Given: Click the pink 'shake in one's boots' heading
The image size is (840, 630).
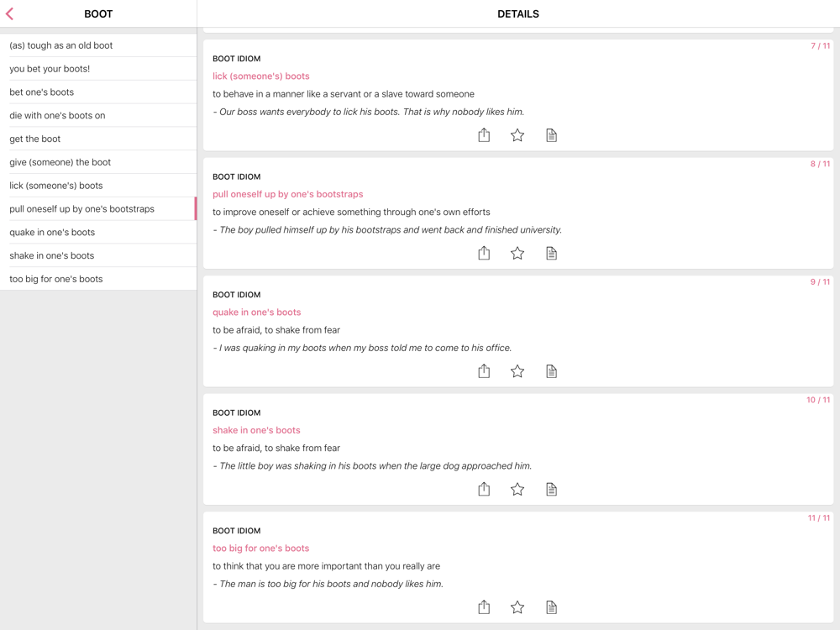Looking at the screenshot, I should (x=256, y=430).
